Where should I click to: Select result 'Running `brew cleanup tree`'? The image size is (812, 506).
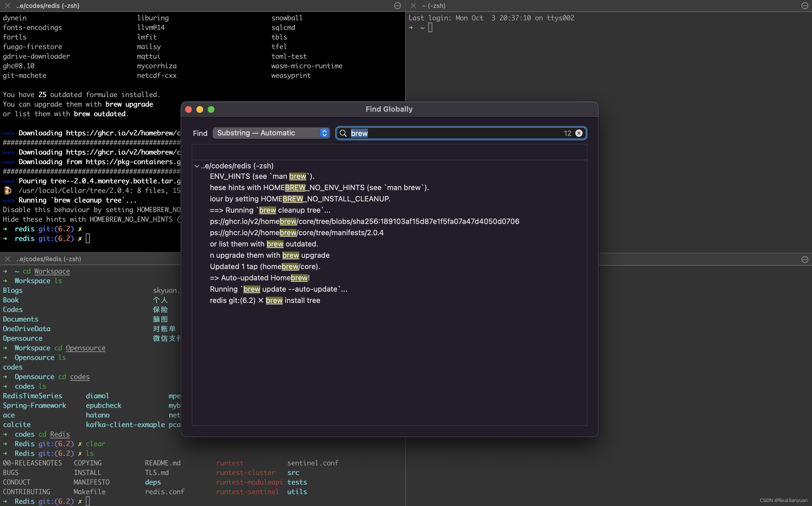tap(270, 210)
